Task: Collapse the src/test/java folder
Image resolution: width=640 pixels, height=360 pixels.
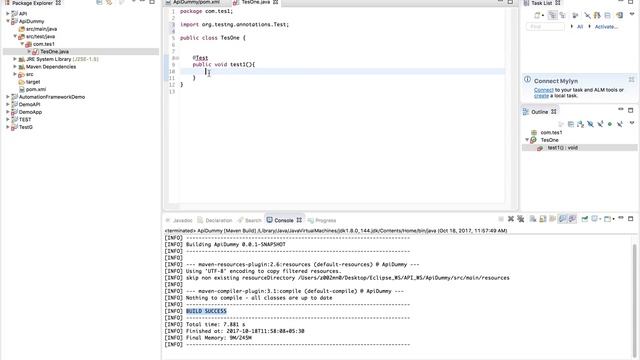Action: [x=15, y=36]
